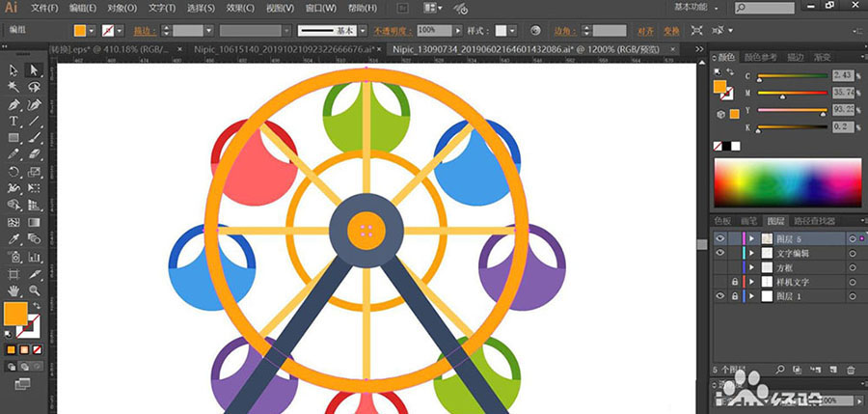Image resolution: width=868 pixels, height=414 pixels.
Task: Select the Scale tool
Action: point(35,172)
